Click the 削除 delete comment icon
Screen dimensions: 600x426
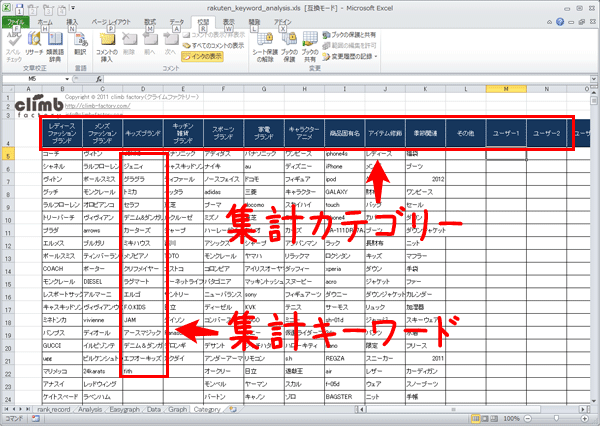click(x=129, y=44)
